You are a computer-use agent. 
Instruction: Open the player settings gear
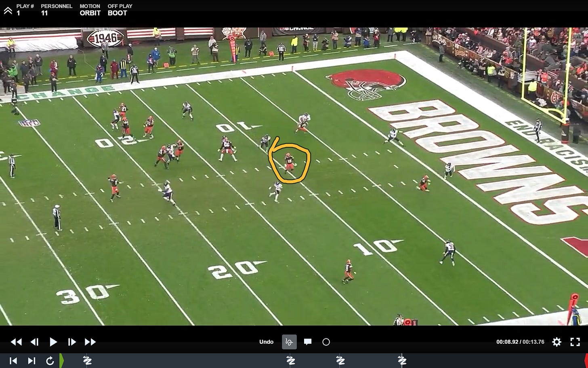pos(557,342)
